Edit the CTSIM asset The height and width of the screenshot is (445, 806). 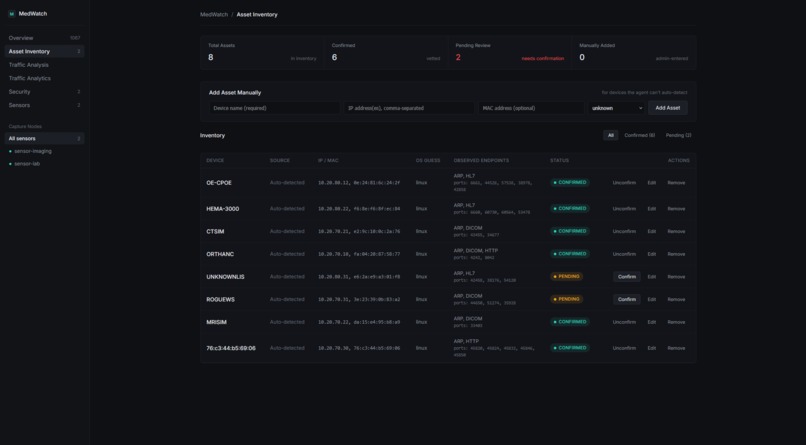652,231
